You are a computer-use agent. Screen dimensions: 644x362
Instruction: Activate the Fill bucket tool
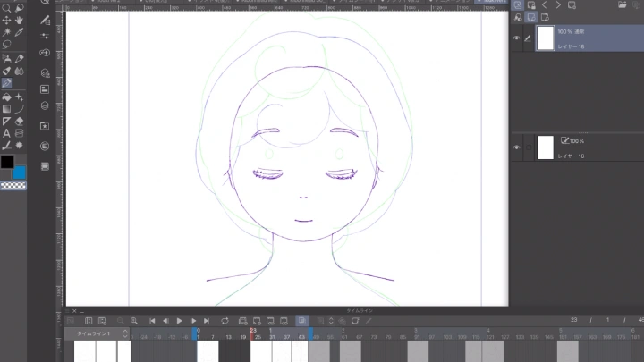pyautogui.click(x=6, y=96)
